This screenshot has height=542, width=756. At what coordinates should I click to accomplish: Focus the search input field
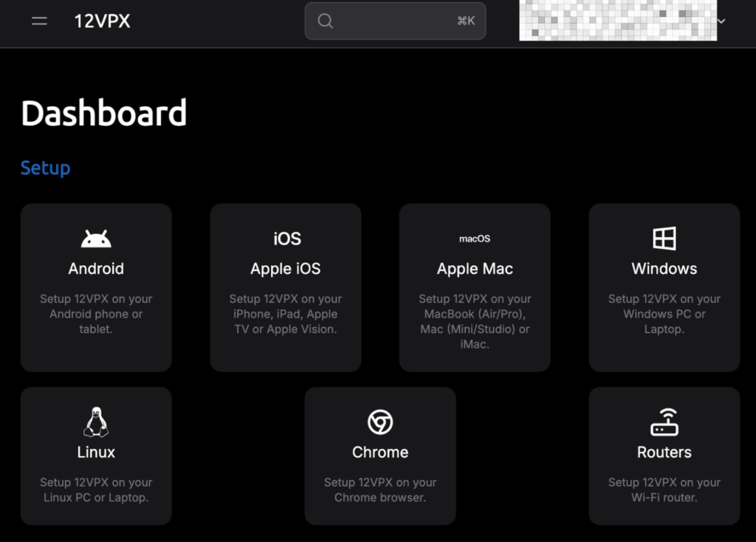coord(391,21)
